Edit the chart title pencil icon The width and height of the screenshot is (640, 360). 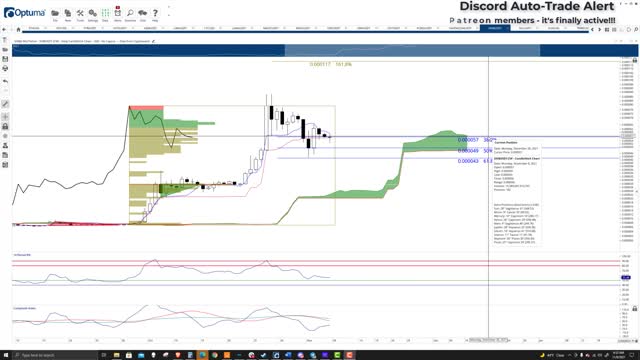coord(153,41)
